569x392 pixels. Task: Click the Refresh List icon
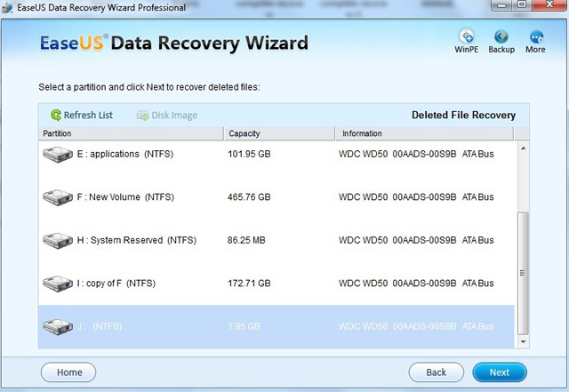pos(56,115)
